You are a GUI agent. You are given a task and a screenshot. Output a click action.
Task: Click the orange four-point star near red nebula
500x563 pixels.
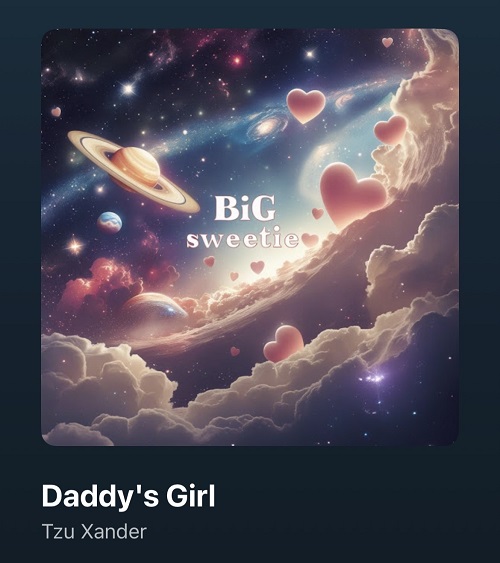click(75, 246)
